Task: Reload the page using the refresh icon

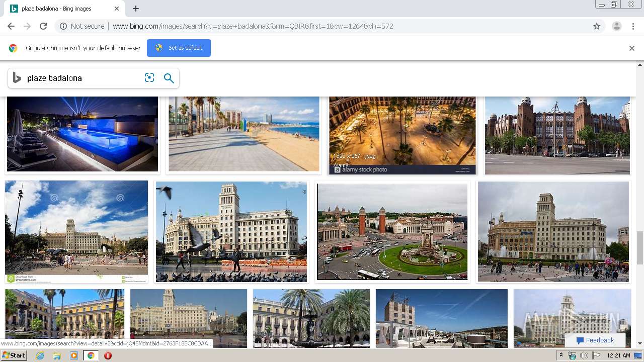Action: point(43,26)
